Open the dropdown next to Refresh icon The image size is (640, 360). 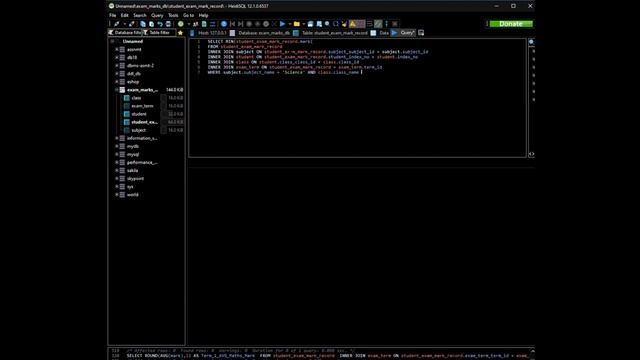[189, 24]
